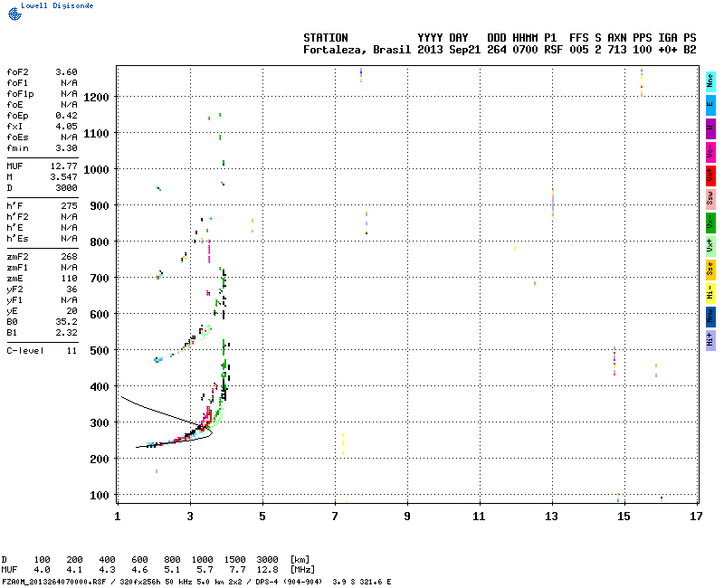
Task: Click the foF2 value 3.60
Action: [66, 71]
